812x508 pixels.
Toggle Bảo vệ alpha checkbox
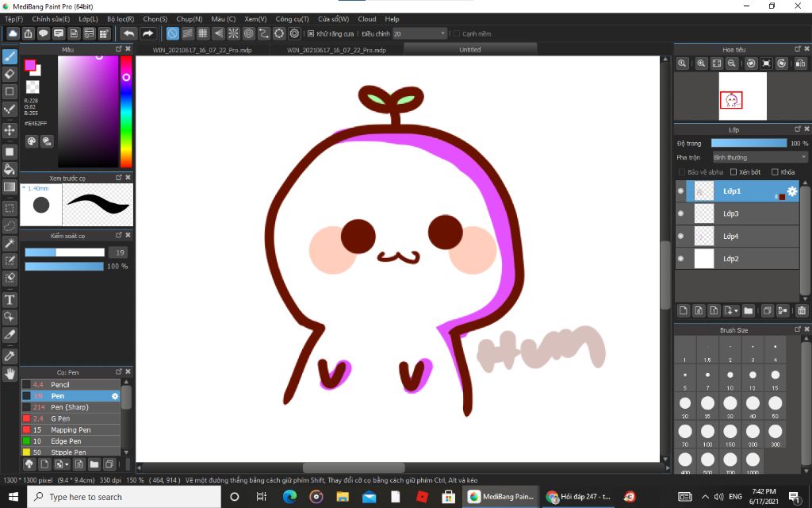pos(681,171)
